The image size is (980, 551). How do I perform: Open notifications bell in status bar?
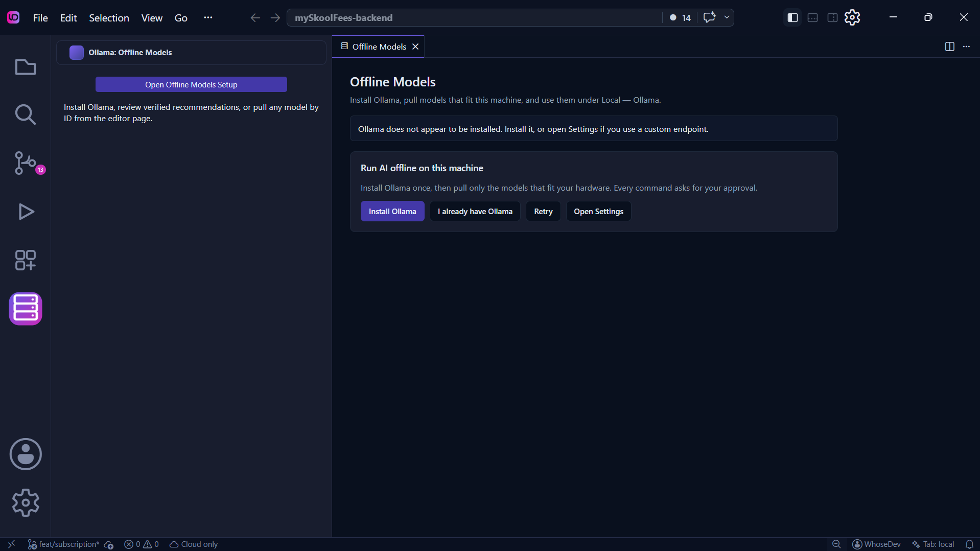pyautogui.click(x=969, y=544)
